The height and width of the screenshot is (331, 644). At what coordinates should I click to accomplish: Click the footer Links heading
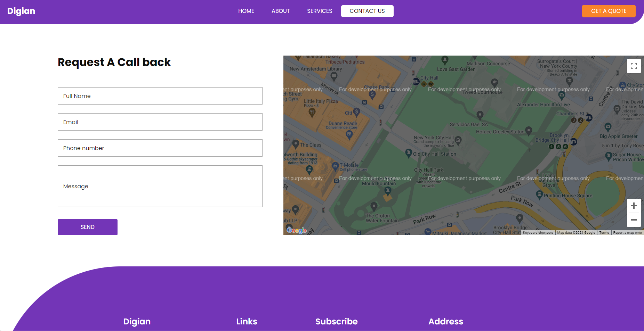pos(247,322)
